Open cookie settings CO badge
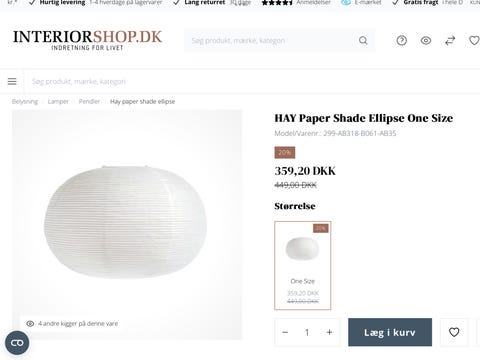The height and width of the screenshot is (360, 480). coord(17,343)
